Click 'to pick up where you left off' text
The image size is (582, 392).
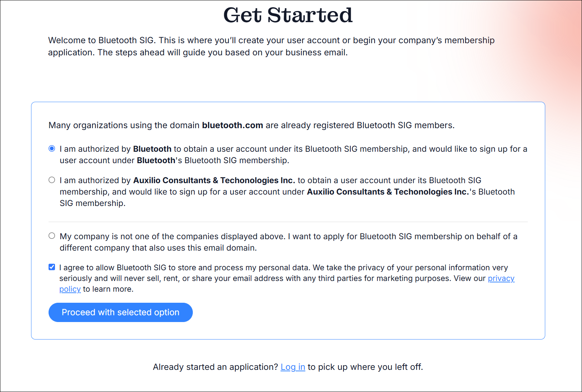[x=365, y=367]
